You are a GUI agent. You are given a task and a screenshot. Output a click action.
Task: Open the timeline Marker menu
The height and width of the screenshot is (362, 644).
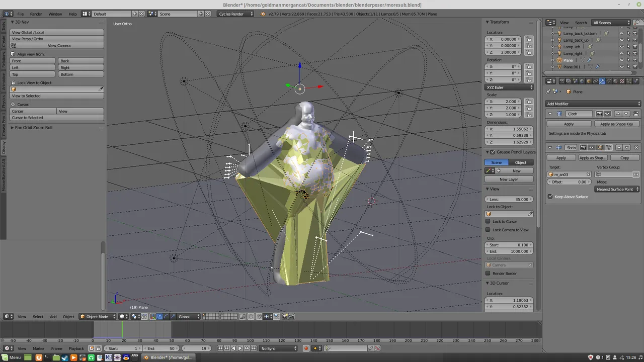(39, 348)
